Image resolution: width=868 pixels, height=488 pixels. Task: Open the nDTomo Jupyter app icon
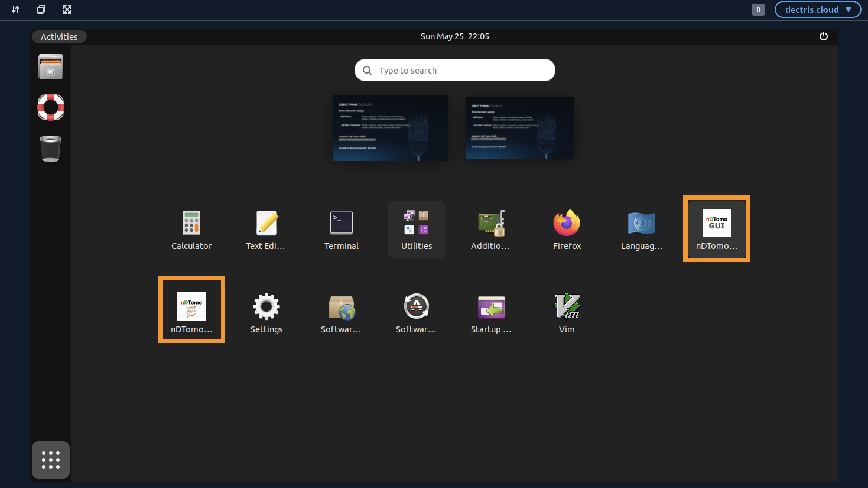pos(191,306)
